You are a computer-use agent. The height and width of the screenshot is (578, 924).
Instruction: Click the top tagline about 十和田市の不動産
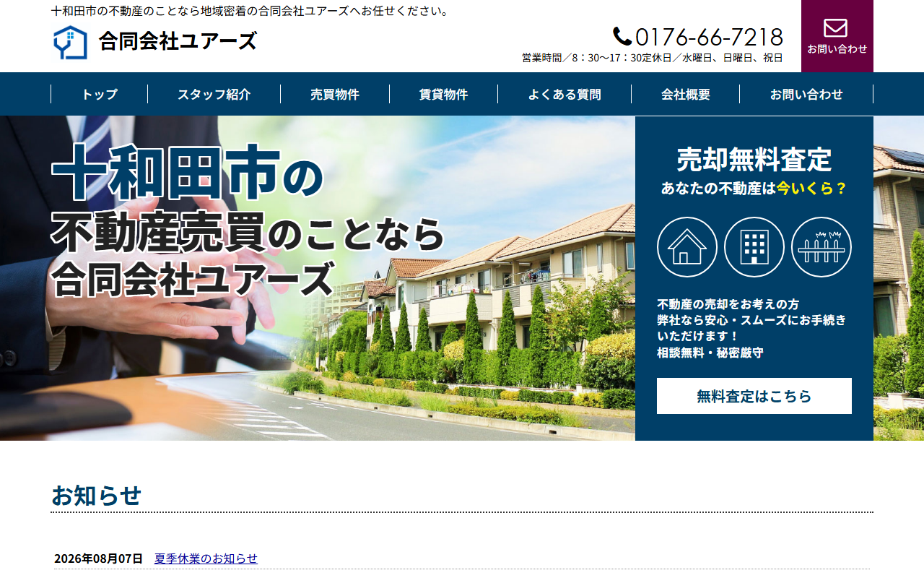(x=250, y=11)
